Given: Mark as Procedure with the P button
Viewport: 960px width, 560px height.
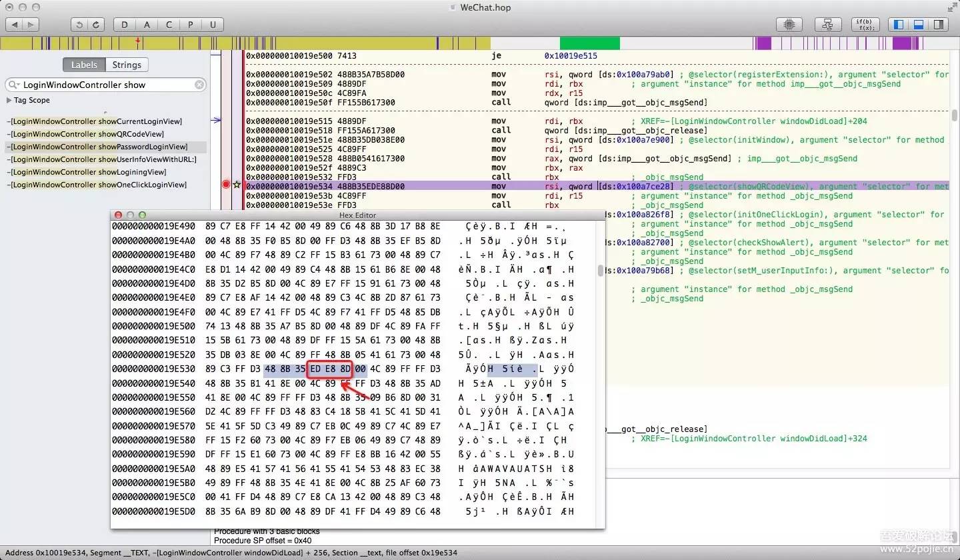Looking at the screenshot, I should point(191,25).
